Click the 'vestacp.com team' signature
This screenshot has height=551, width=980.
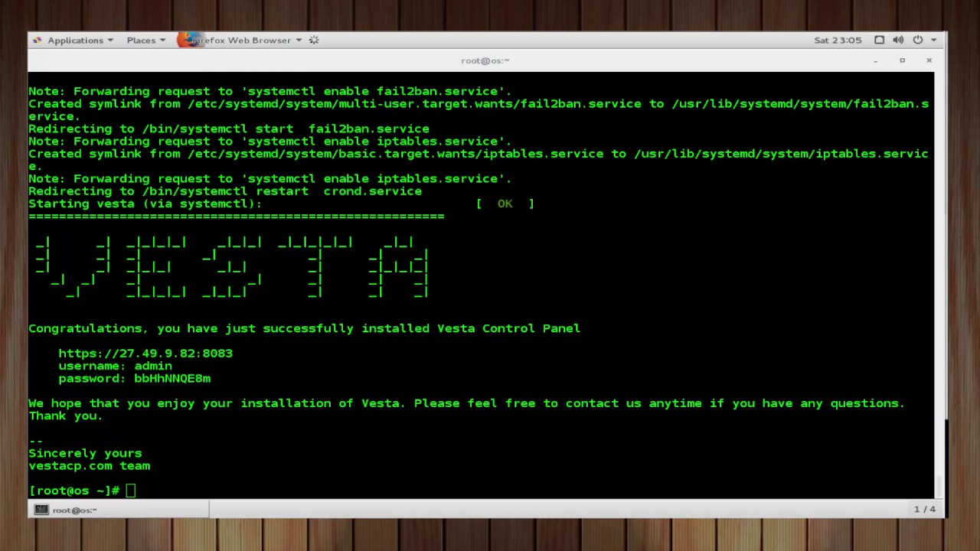click(x=89, y=465)
